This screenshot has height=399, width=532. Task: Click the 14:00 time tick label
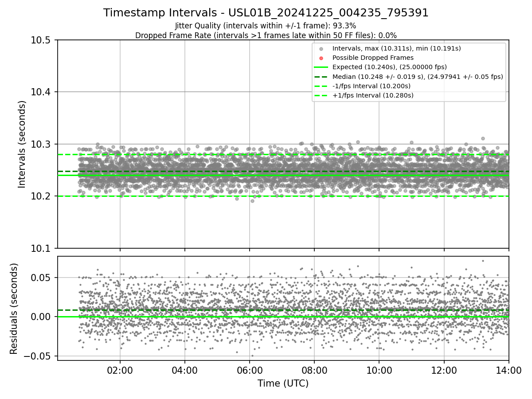(x=509, y=370)
